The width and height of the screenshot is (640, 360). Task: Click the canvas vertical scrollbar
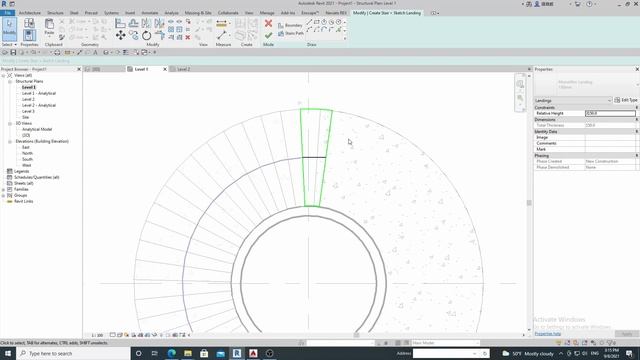[x=529, y=203]
